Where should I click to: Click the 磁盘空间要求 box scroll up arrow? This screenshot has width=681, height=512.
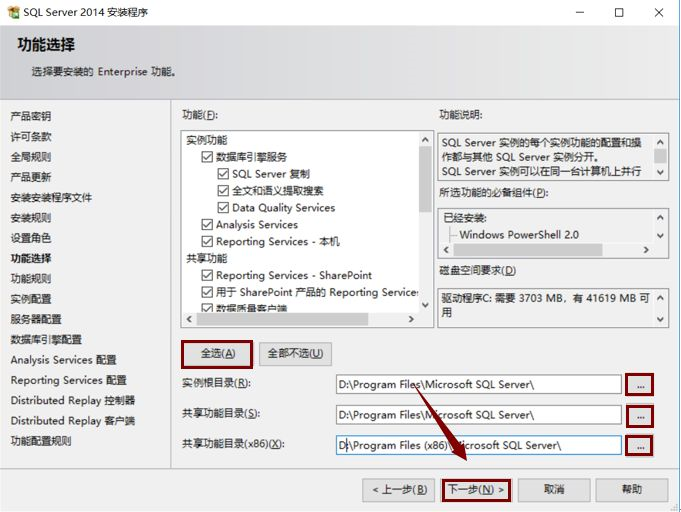(660, 298)
